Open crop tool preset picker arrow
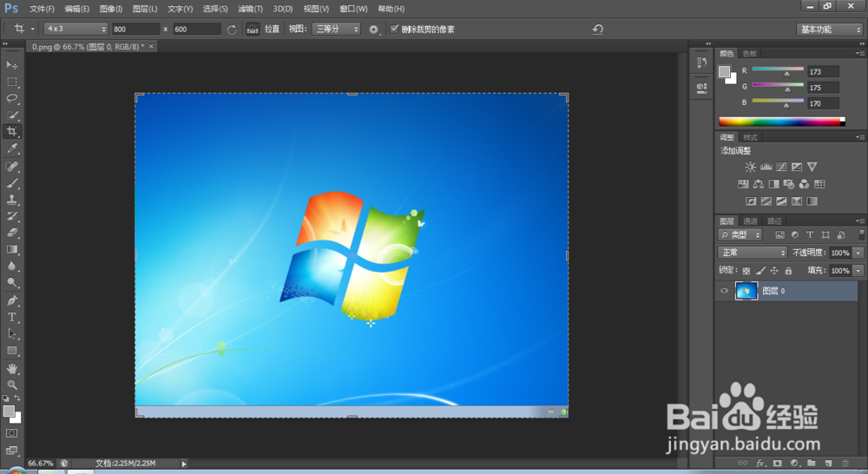868x474 pixels. 33,29
